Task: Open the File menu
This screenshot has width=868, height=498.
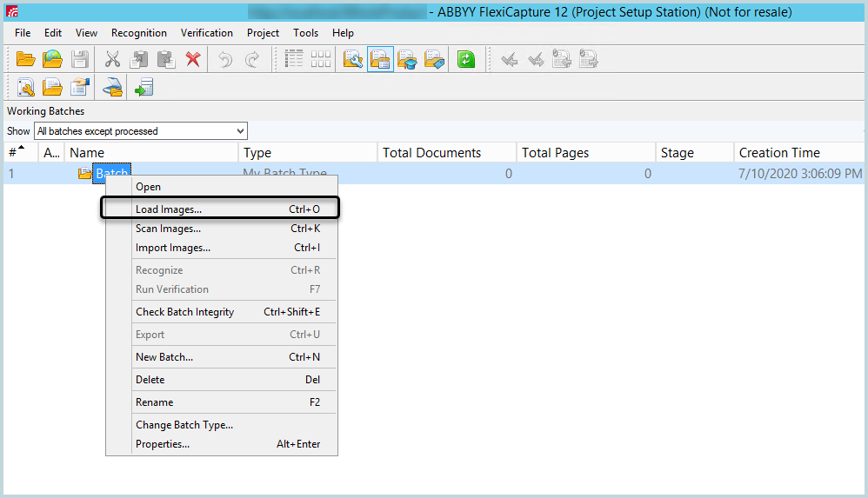Action: [23, 33]
